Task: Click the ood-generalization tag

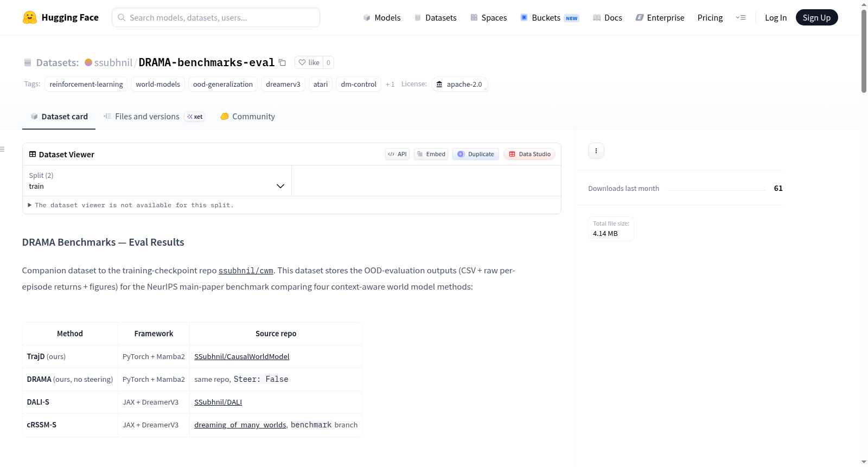Action: pos(223,84)
